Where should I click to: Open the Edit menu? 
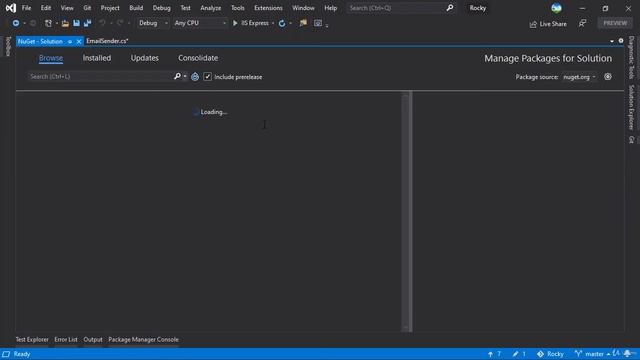click(x=46, y=8)
